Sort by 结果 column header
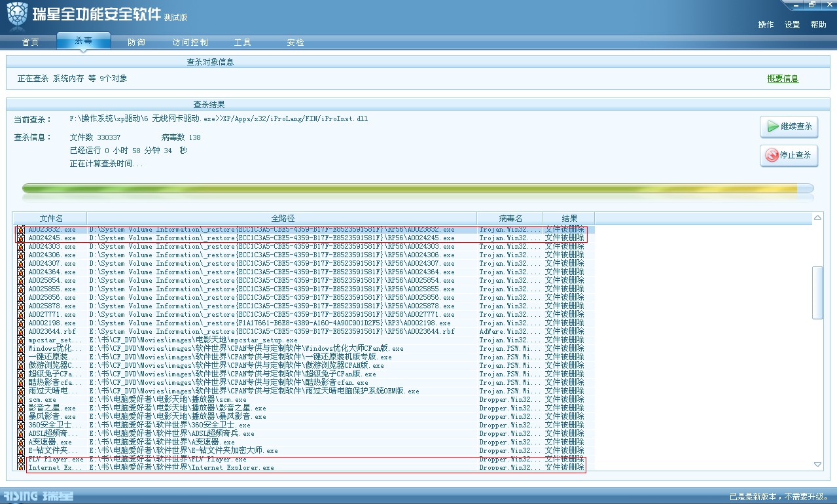Viewport: 837px width, 504px height. (569, 218)
